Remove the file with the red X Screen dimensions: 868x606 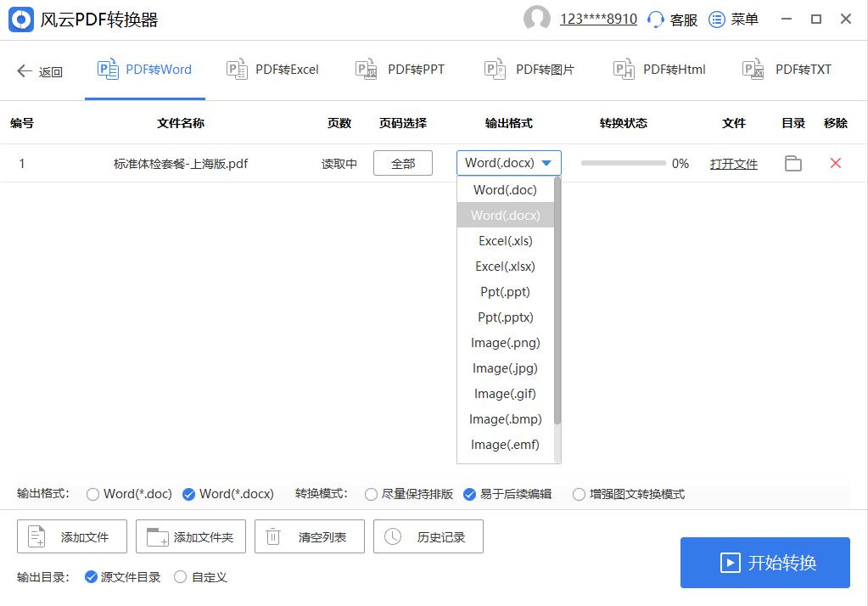pos(835,163)
